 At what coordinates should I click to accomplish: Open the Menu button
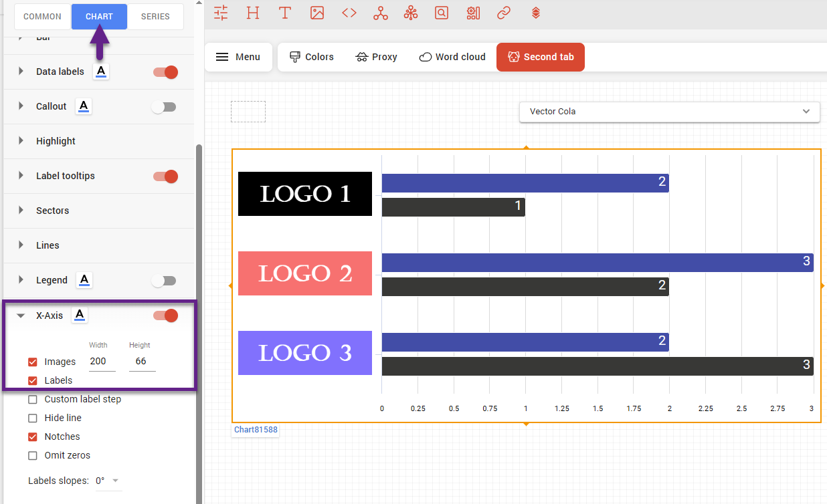[238, 57]
